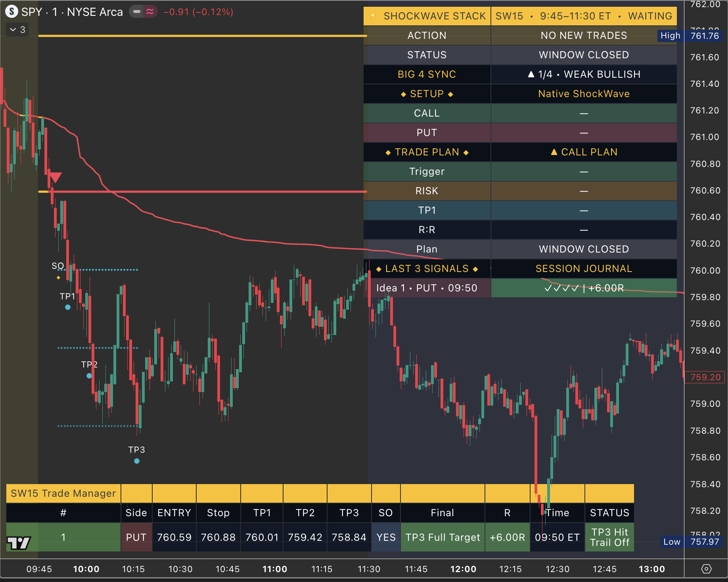This screenshot has width=728, height=582.
Task: Click the 'SESSION JOURNAL' header cell
Action: point(584,268)
